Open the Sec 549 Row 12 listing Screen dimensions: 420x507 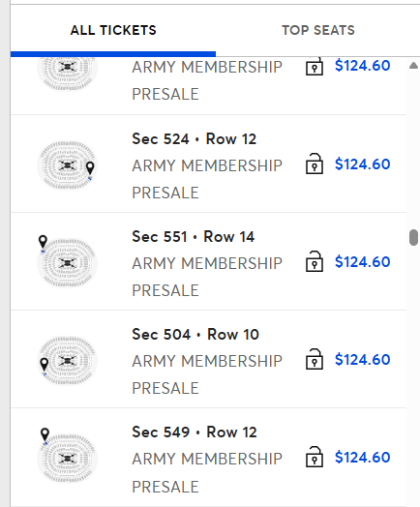tap(208, 458)
